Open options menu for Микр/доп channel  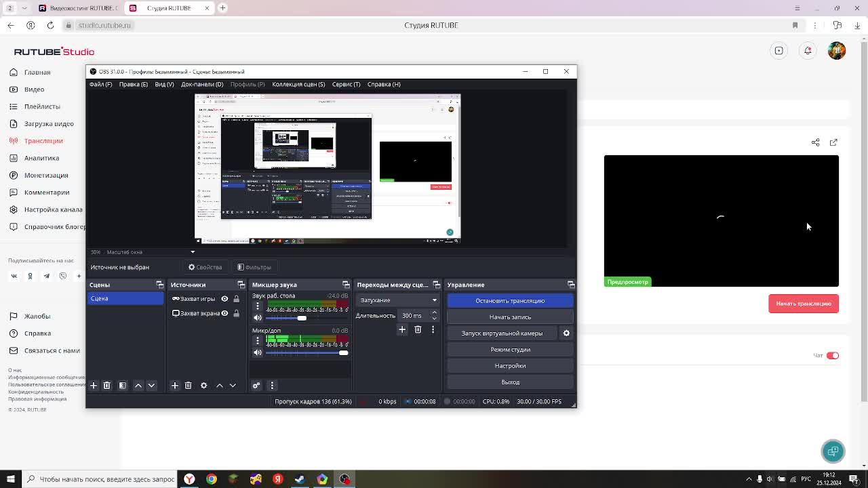click(x=258, y=340)
